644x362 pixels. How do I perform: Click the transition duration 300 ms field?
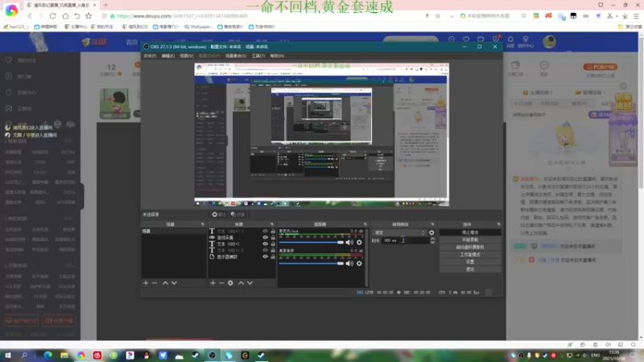(x=406, y=241)
